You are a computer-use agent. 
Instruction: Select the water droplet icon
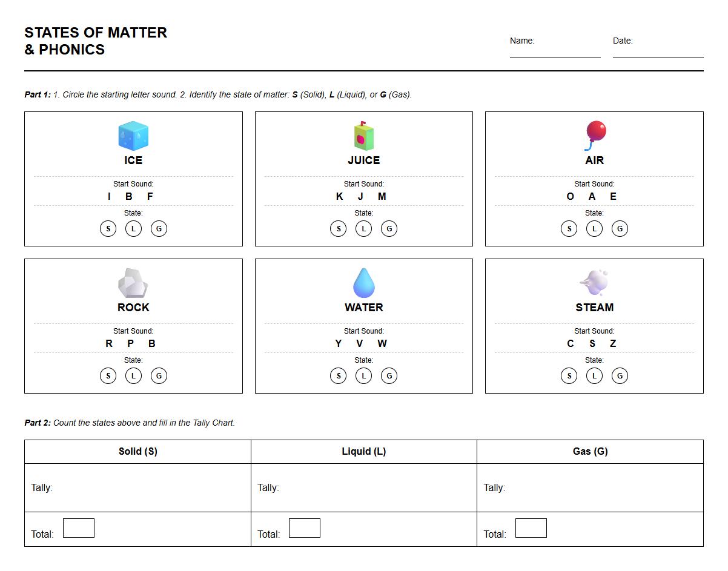363,282
